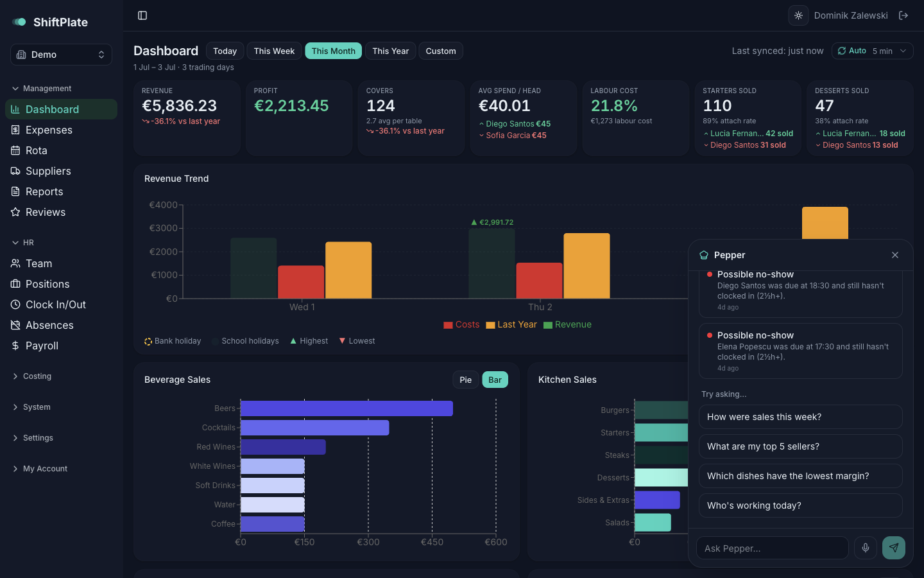The width and height of the screenshot is (924, 578).
Task: Click the Bank holiday legend icon
Action: click(x=148, y=341)
